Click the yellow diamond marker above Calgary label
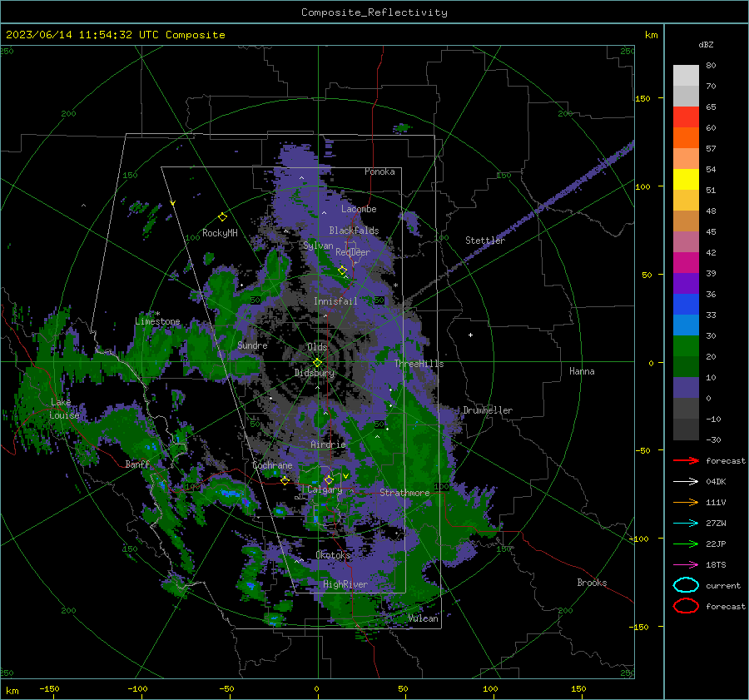Viewport: 749px width, 700px height. [x=329, y=479]
